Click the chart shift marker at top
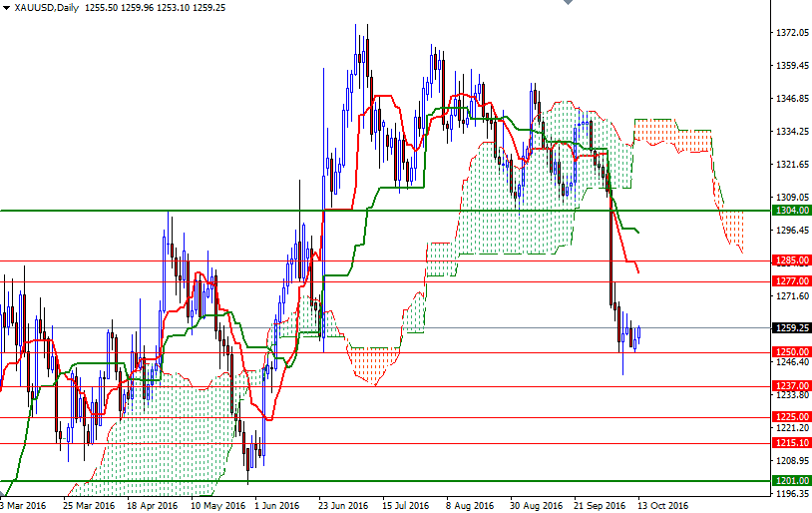This screenshot has width=812, height=513. click(x=568, y=2)
